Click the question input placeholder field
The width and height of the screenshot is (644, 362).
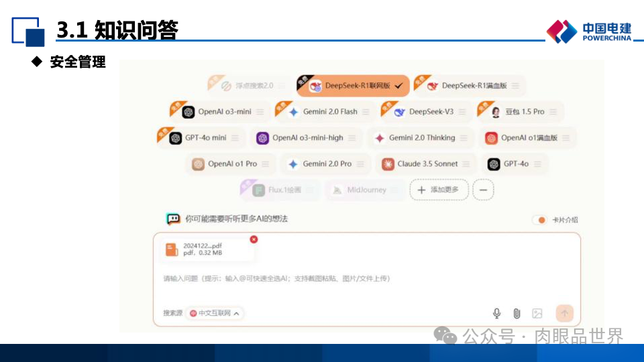277,279
